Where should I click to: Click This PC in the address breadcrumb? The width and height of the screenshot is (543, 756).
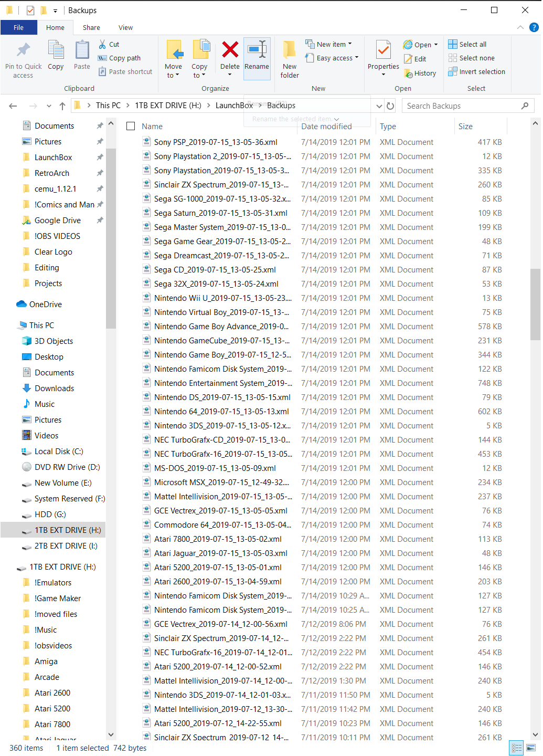tap(108, 106)
